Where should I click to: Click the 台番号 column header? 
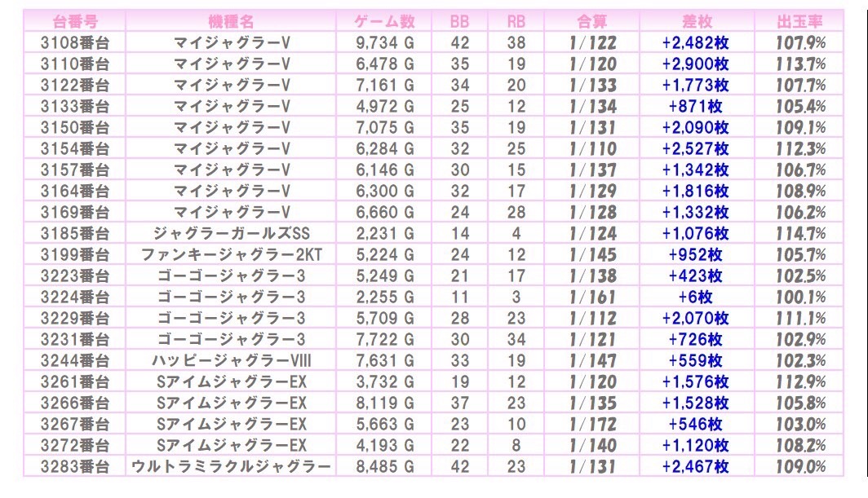(75, 21)
